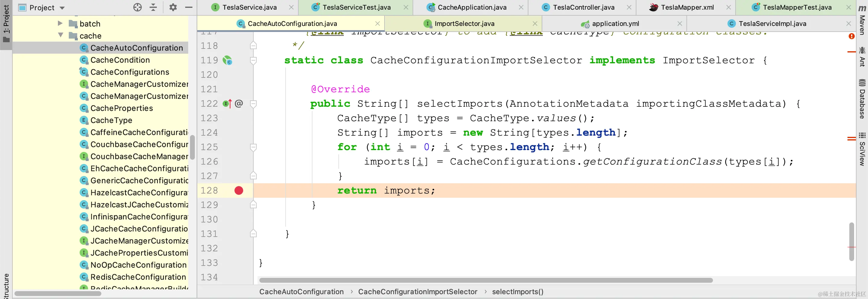The width and height of the screenshot is (868, 299).
Task: Switch to TeslaMapperTest.java tab
Action: [x=797, y=8]
